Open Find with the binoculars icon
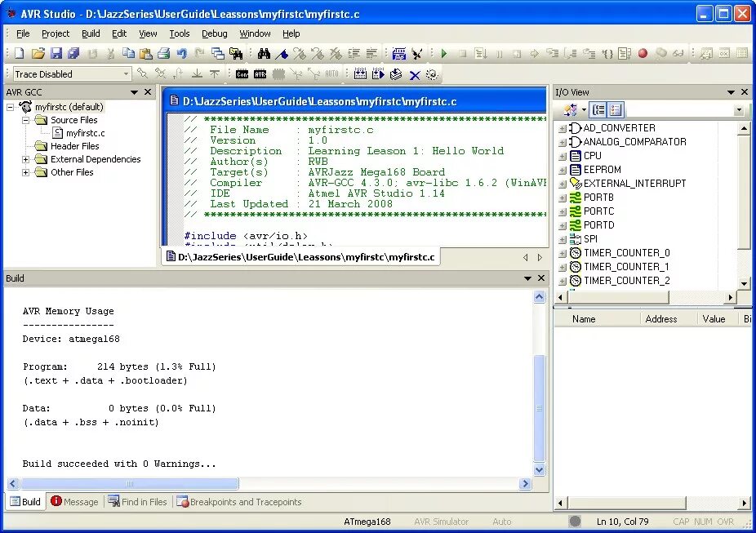The image size is (756, 533). [264, 54]
